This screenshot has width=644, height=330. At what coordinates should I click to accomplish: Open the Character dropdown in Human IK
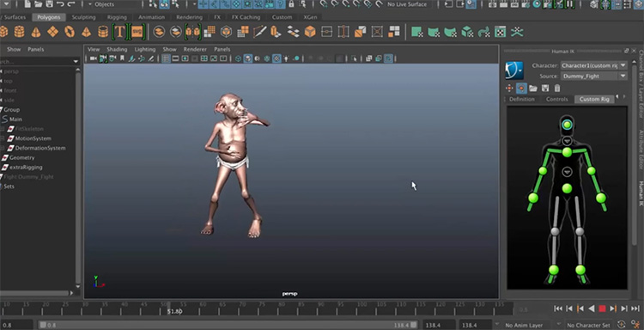594,65
